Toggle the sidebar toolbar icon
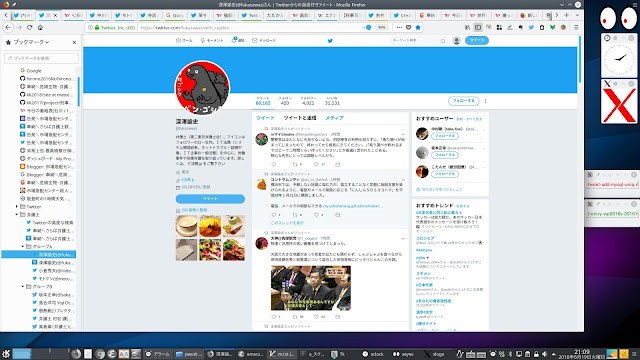The height and width of the screenshot is (360, 640). (x=478, y=27)
